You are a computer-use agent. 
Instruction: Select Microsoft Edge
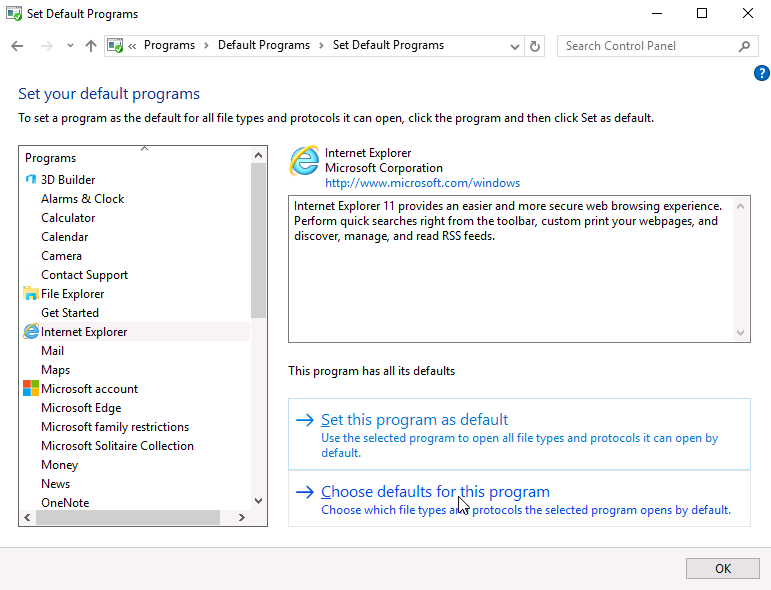point(81,408)
